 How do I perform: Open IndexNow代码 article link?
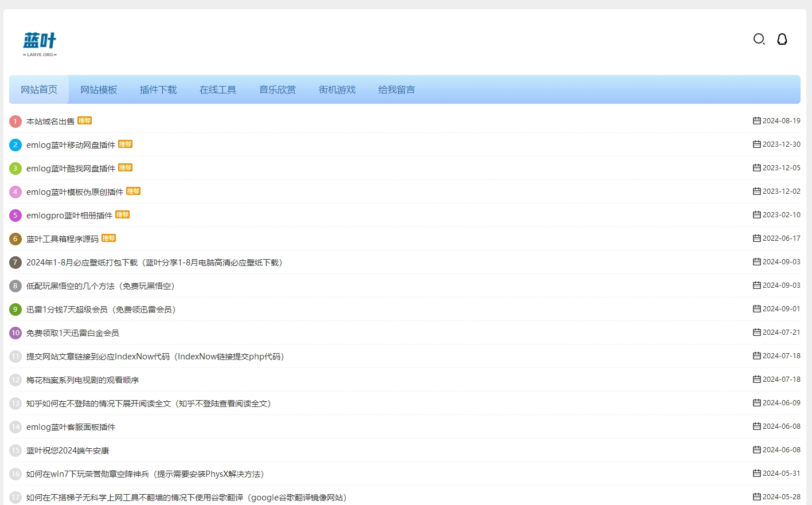[x=157, y=357]
